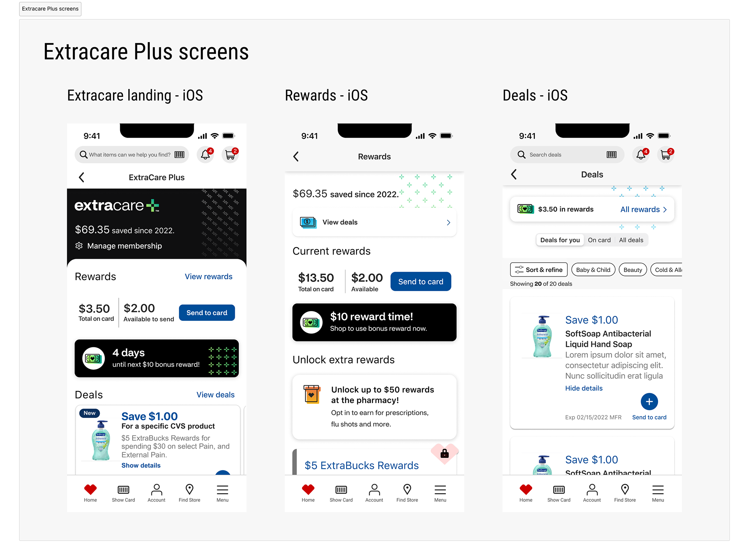
Task: Open the cart icon in Deals screen
Action: point(666,155)
